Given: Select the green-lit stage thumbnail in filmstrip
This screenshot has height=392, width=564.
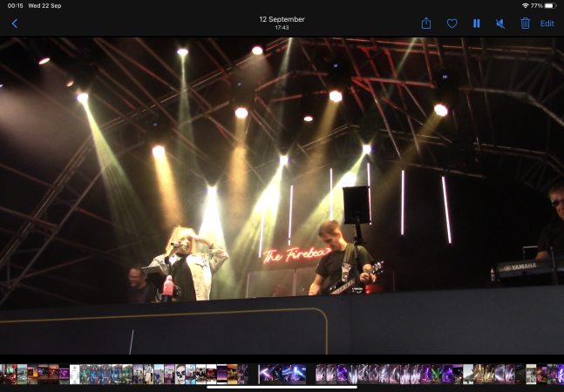Looking at the screenshot, I should tap(437, 374).
